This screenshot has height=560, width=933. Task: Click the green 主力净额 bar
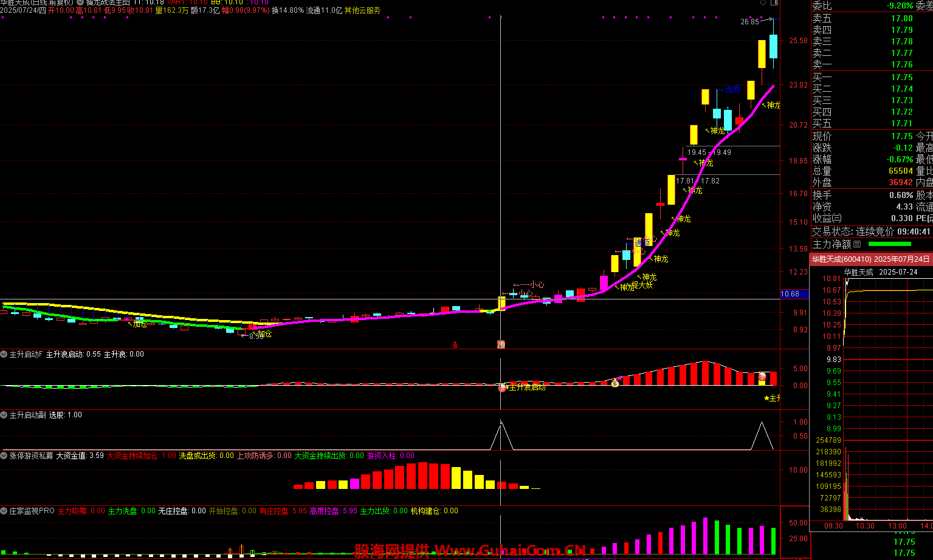point(889,244)
